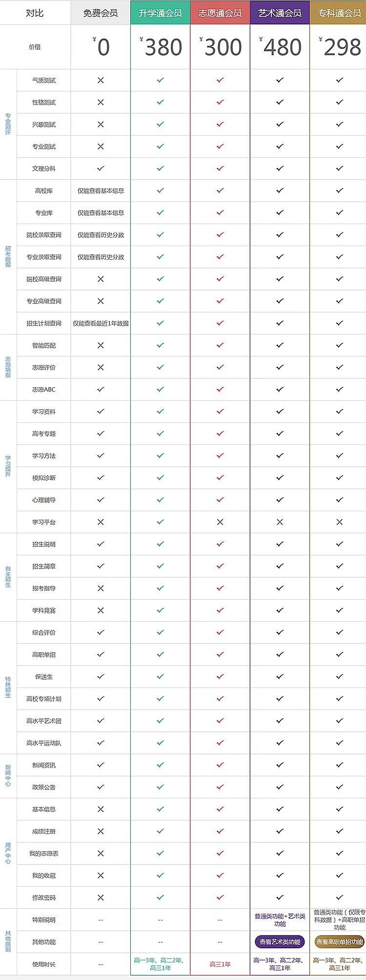Click the 专业测评 category label
The image size is (366, 980).
tap(8, 125)
